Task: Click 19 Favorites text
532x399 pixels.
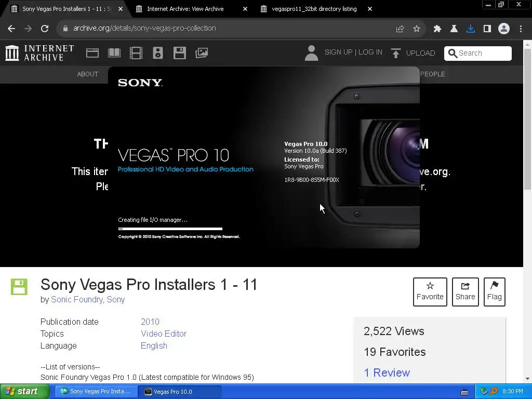Action: click(x=395, y=352)
